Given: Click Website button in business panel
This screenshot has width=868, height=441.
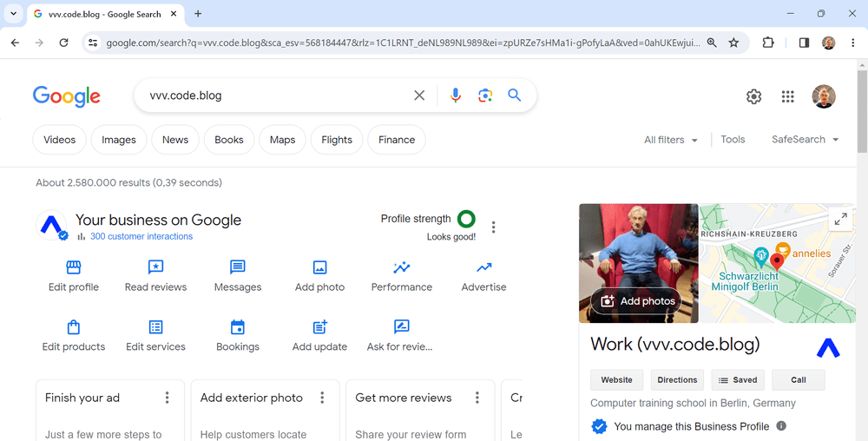Looking at the screenshot, I should click(x=616, y=380).
